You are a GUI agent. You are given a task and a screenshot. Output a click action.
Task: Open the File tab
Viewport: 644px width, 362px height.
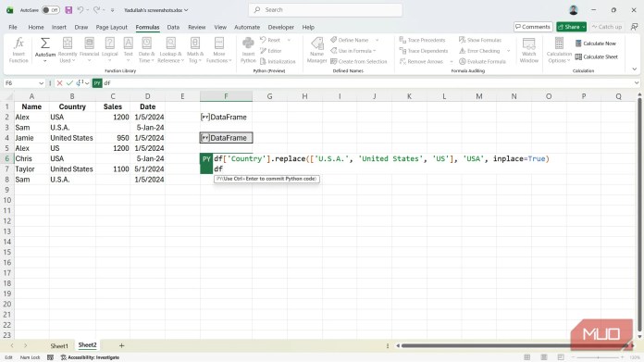pos(13,27)
